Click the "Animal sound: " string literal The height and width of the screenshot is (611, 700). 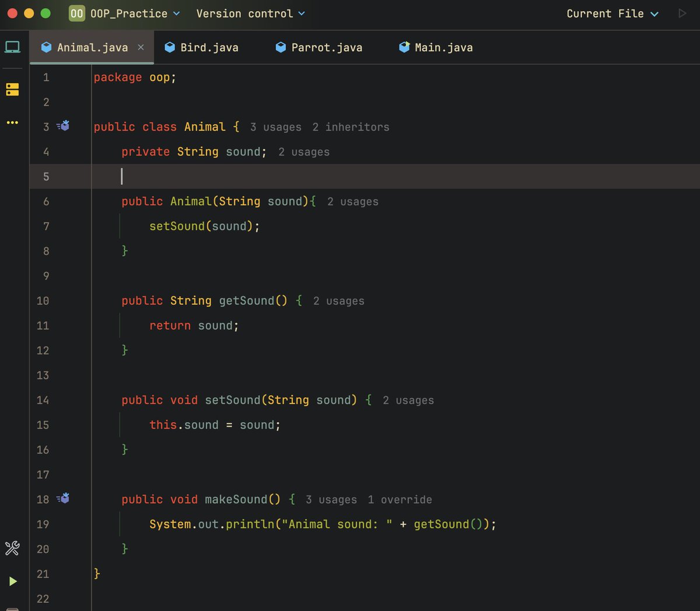pos(337,525)
